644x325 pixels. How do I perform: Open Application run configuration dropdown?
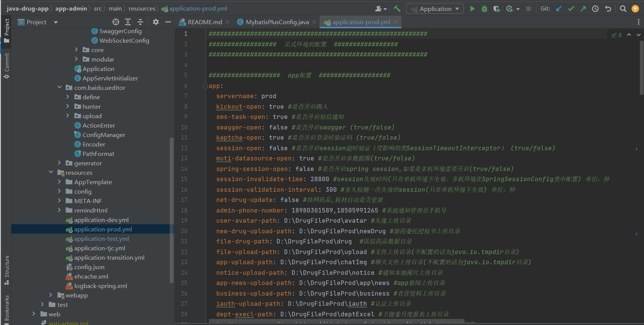point(435,8)
